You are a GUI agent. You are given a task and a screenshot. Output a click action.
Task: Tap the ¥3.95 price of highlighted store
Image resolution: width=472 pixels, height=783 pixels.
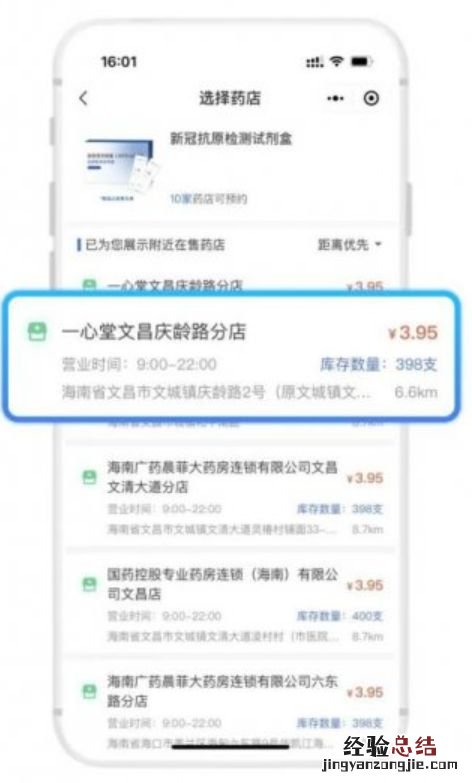point(413,333)
